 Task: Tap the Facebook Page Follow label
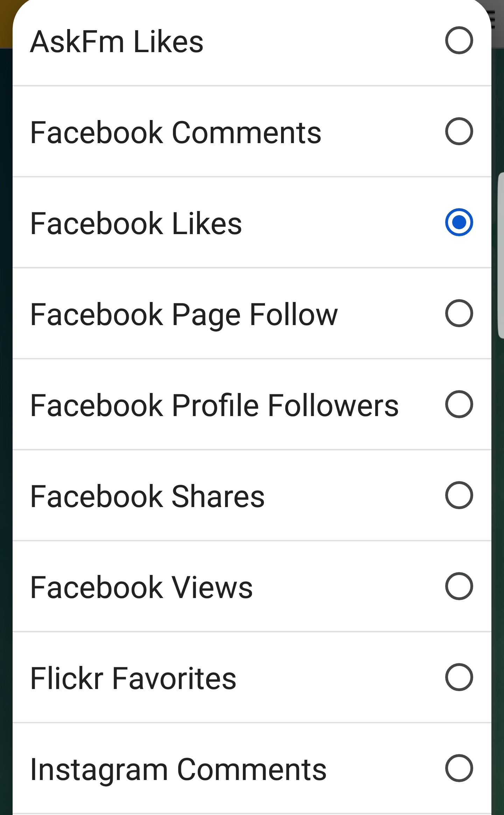[184, 315]
